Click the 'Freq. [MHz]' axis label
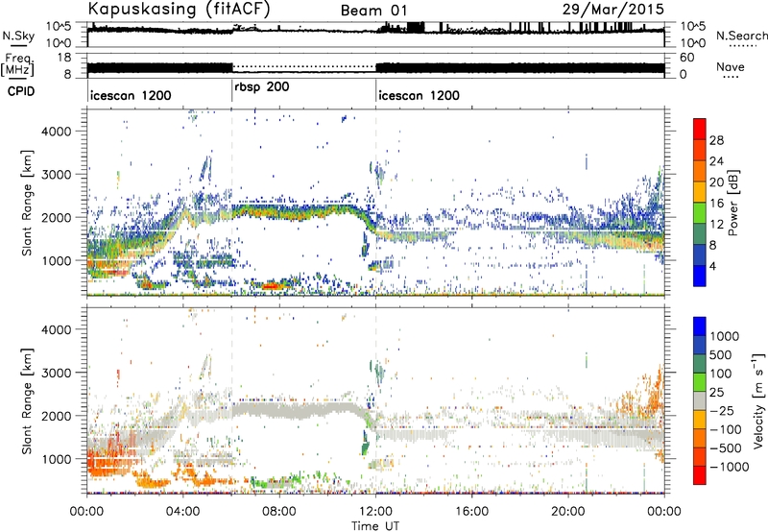This screenshot has width=768, height=532. (x=18, y=64)
